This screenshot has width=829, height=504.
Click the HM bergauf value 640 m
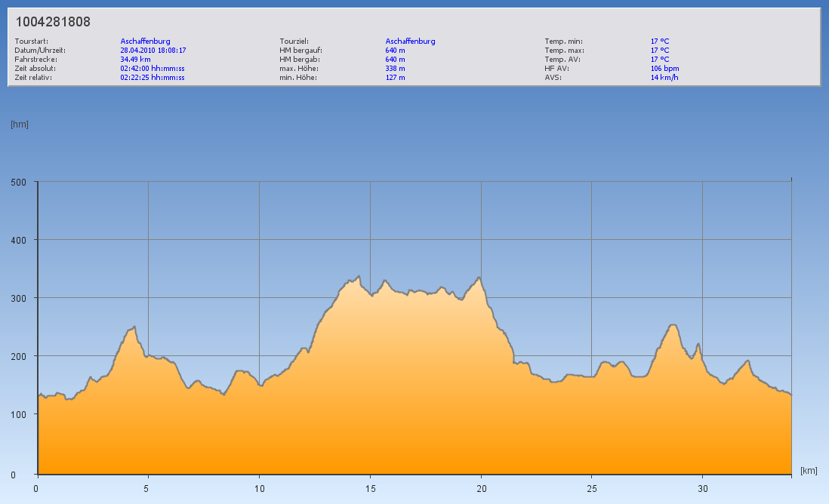pyautogui.click(x=396, y=50)
